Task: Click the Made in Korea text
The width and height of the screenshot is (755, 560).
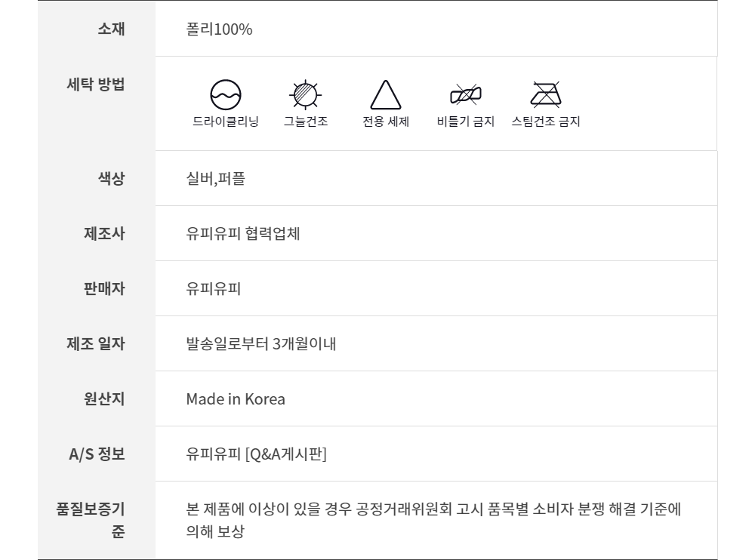Action: point(236,399)
